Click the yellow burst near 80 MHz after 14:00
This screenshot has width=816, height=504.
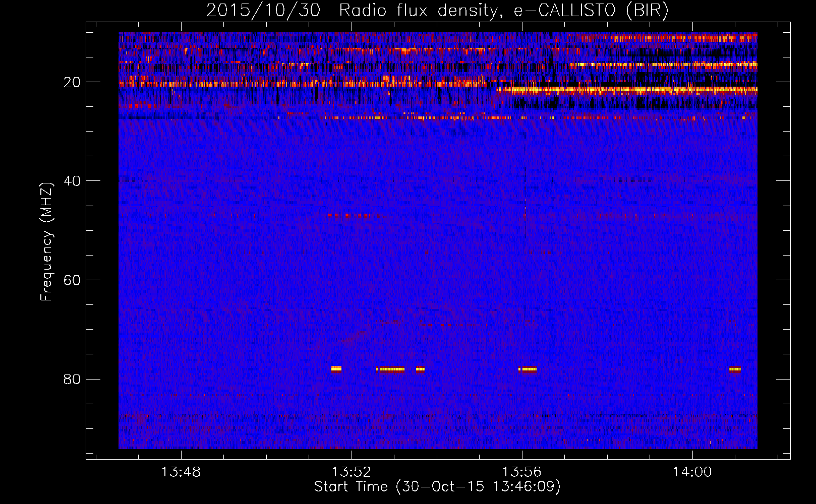click(735, 369)
